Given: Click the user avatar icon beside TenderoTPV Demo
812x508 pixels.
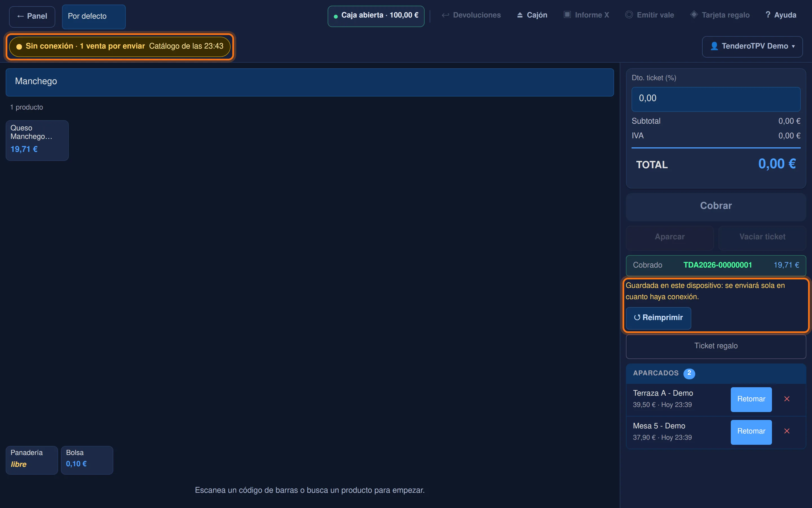Looking at the screenshot, I should point(714,46).
